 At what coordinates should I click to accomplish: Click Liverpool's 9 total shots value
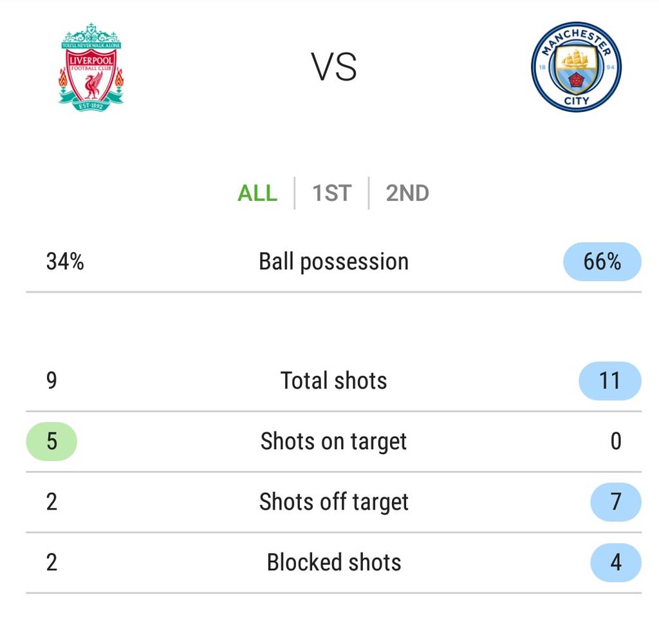[51, 381]
